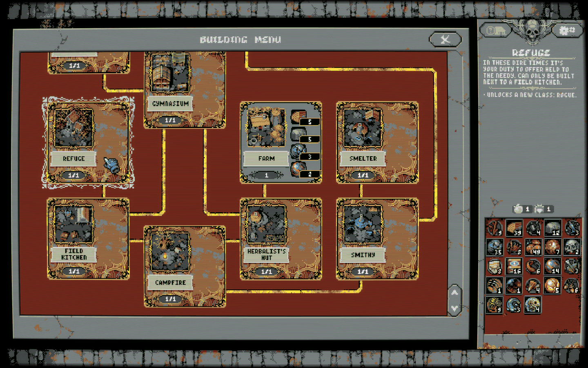The height and width of the screenshot is (368, 588).
Task: Select the Smithy building card
Action: click(377, 239)
